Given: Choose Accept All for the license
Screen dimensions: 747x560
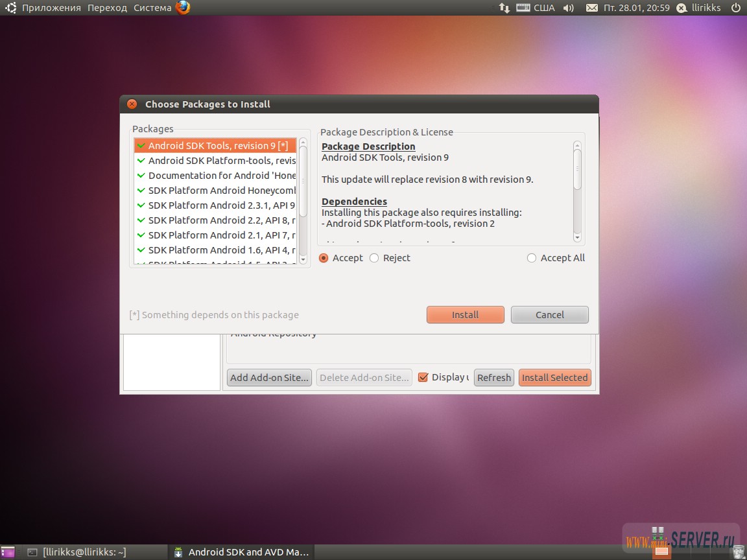Looking at the screenshot, I should 531,257.
